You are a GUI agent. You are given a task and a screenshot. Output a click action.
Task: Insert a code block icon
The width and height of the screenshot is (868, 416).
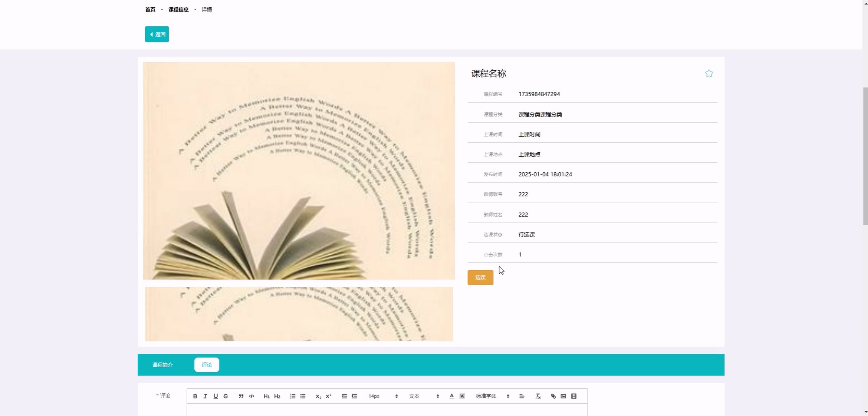[252, 396]
